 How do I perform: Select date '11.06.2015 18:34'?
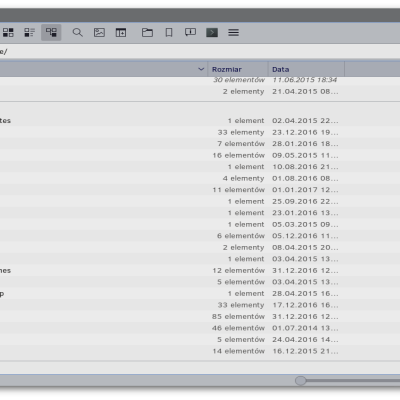point(305,80)
